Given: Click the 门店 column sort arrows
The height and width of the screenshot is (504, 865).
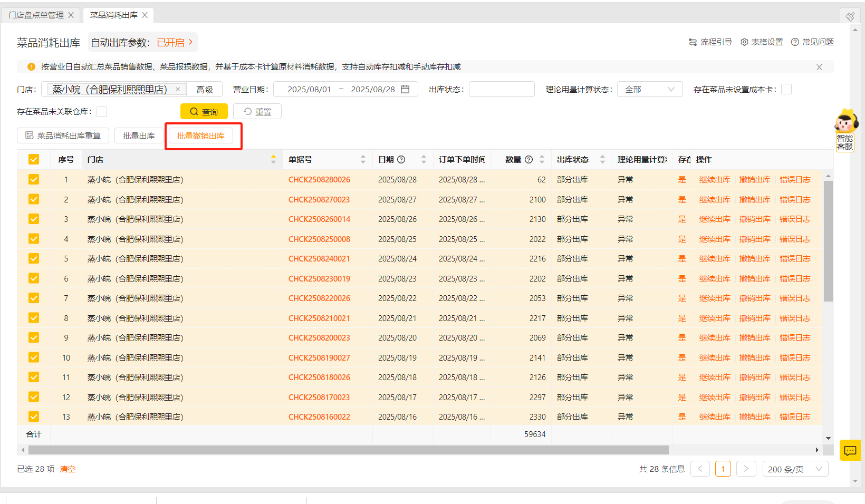Looking at the screenshot, I should [x=273, y=159].
